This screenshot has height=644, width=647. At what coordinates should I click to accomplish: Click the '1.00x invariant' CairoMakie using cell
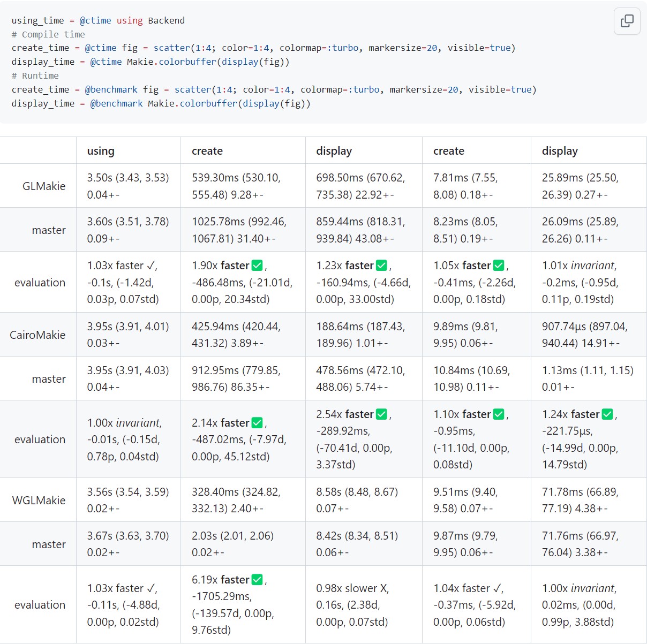pyautogui.click(x=124, y=423)
